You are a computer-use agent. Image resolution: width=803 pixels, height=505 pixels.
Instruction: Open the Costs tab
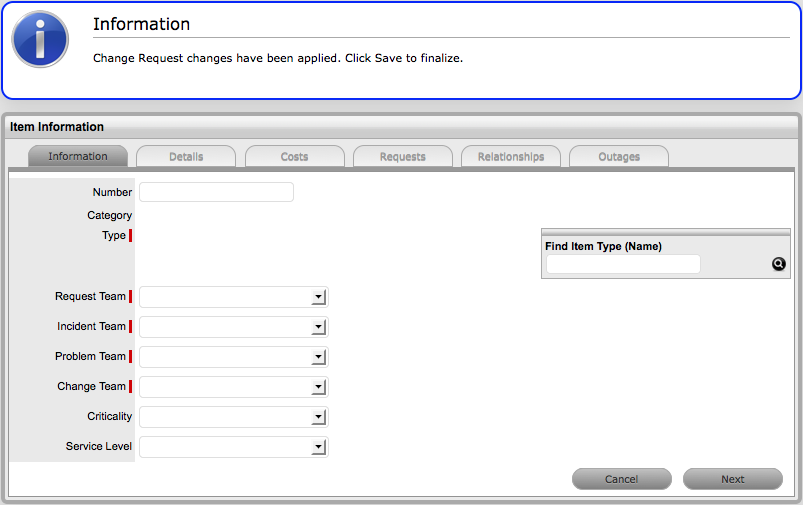(x=294, y=157)
